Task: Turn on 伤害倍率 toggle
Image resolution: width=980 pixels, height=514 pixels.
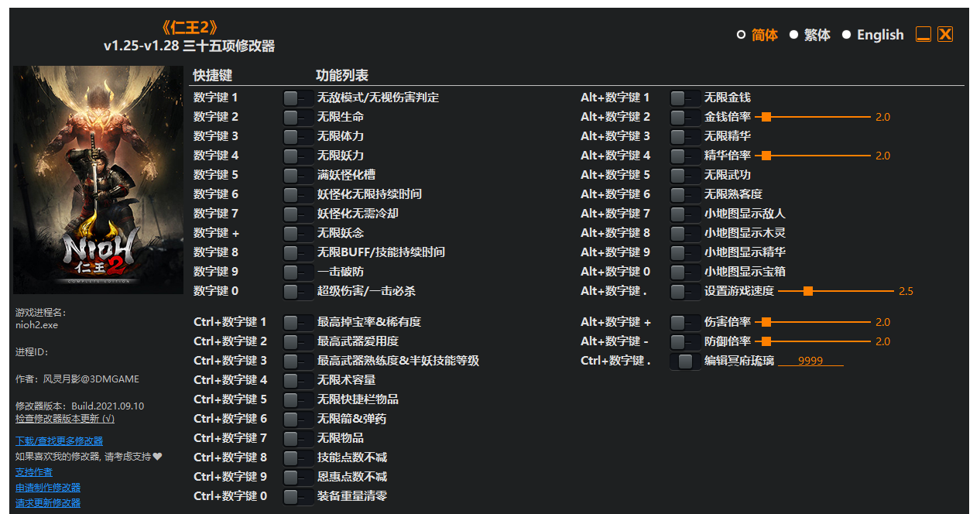Action: click(x=685, y=322)
